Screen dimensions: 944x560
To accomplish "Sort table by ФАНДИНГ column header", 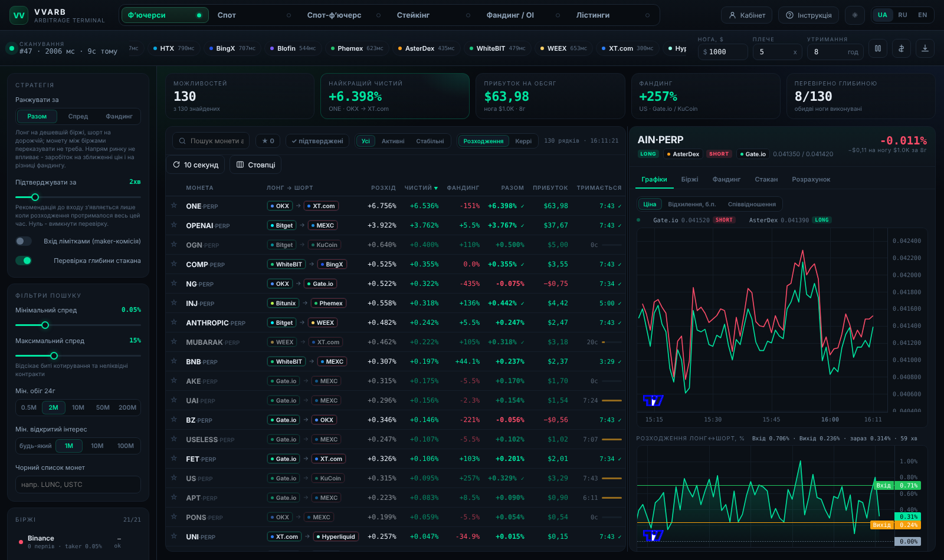I will (x=463, y=188).
